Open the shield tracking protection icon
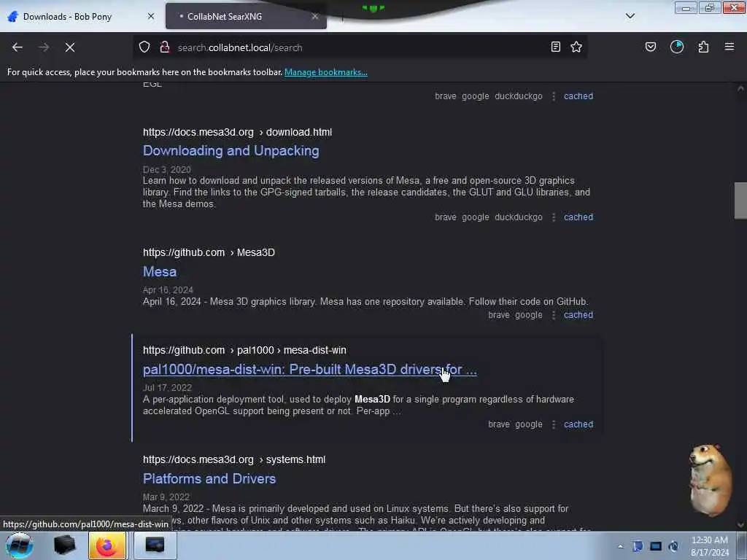Image resolution: width=747 pixels, height=560 pixels. [144, 47]
